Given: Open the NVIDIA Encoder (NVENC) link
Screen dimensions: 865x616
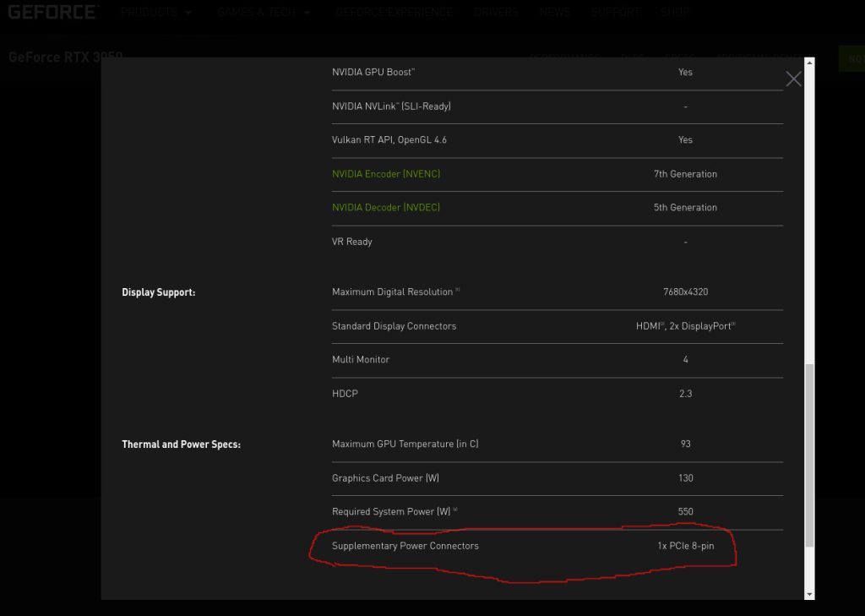Looking at the screenshot, I should coord(386,174).
